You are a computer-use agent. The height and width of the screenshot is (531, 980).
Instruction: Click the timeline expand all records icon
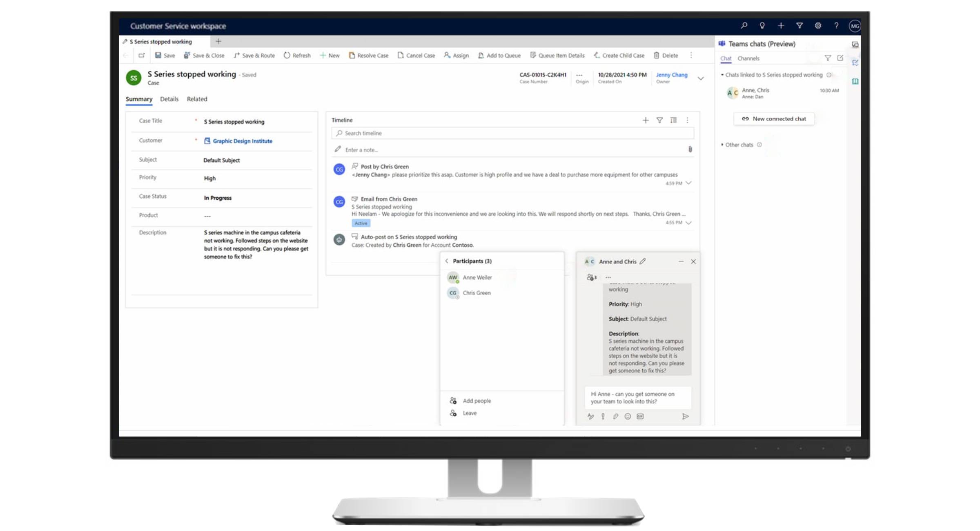point(673,120)
